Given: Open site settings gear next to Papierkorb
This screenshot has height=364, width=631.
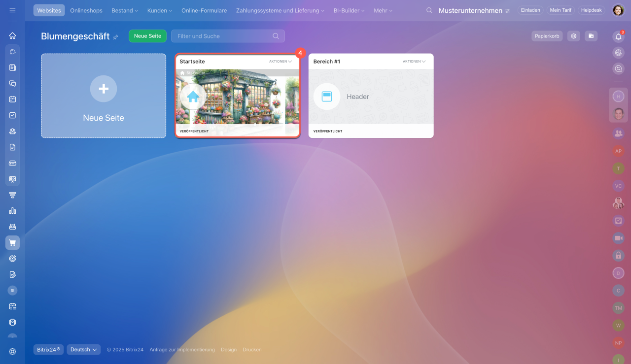Looking at the screenshot, I should click(x=573, y=36).
